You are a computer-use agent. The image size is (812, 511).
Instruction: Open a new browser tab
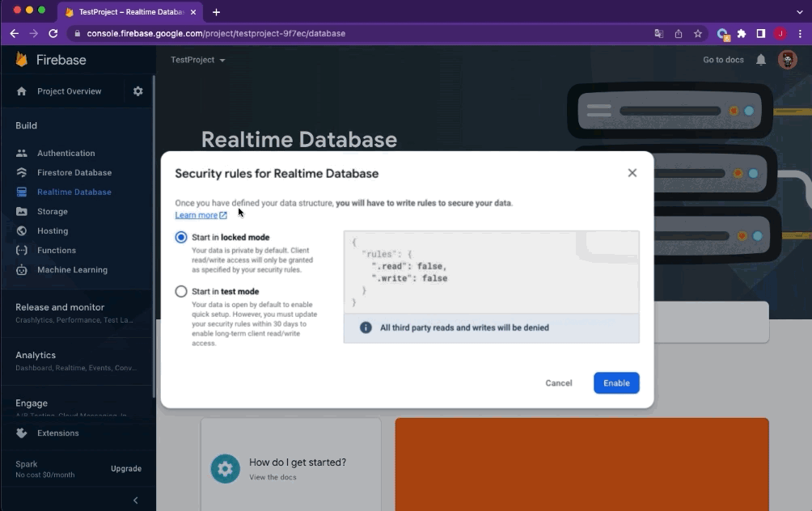(x=216, y=12)
